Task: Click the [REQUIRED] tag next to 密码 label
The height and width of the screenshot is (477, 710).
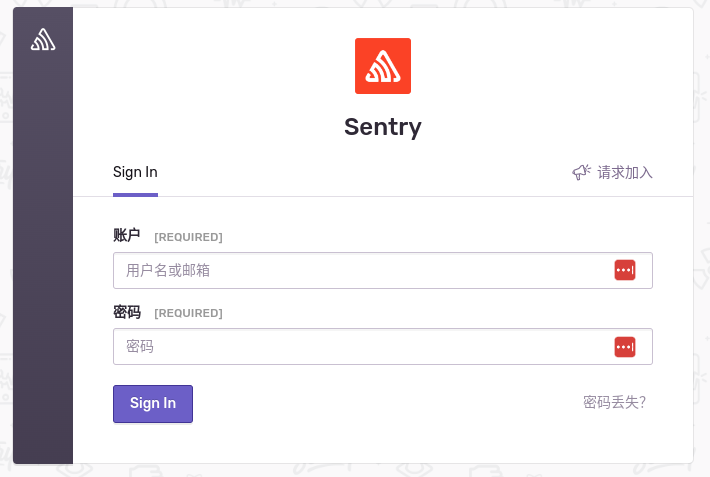Action: tap(188, 313)
